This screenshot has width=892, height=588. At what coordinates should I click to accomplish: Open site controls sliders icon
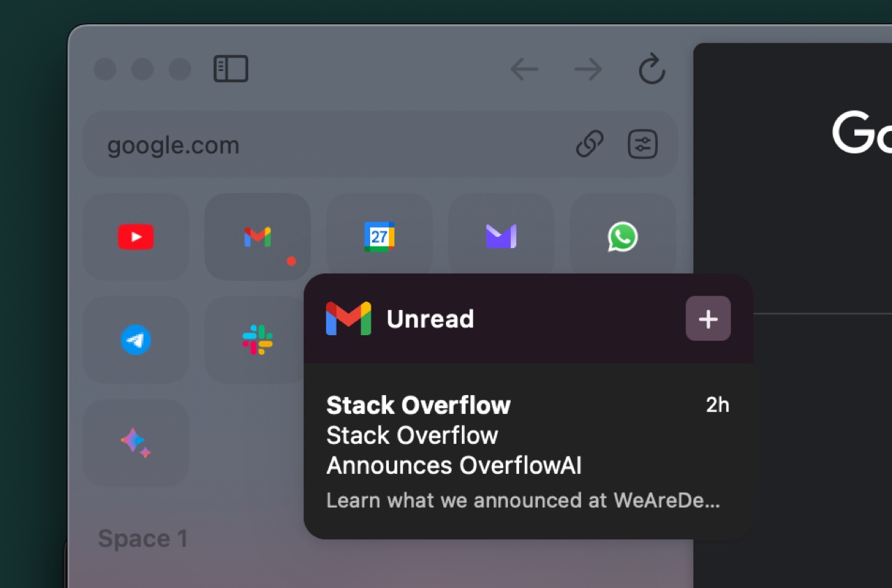point(643,145)
